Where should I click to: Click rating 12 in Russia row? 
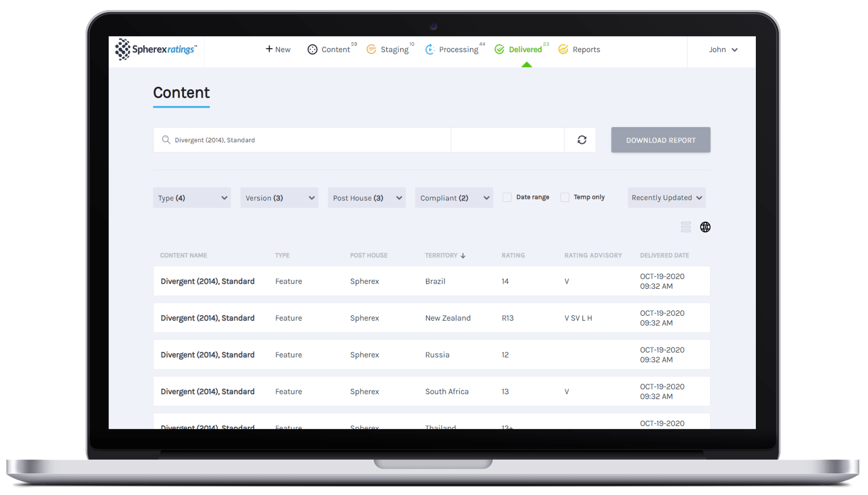[505, 355]
